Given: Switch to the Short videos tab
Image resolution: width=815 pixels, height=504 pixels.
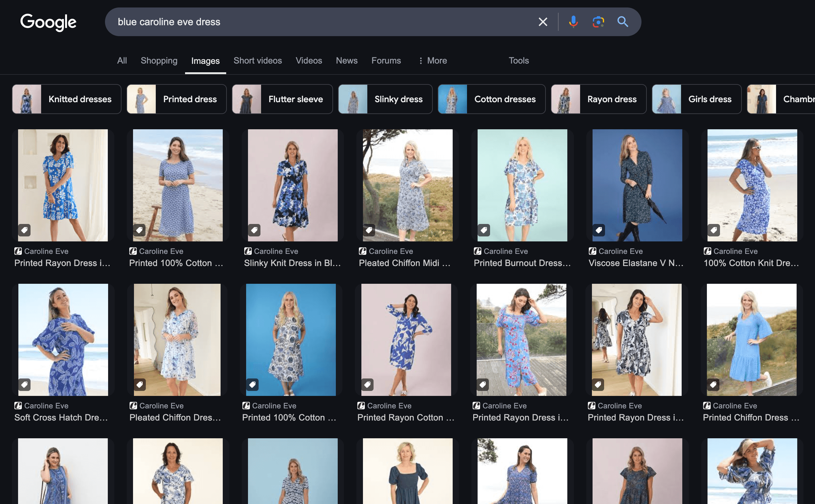Looking at the screenshot, I should 258,61.
